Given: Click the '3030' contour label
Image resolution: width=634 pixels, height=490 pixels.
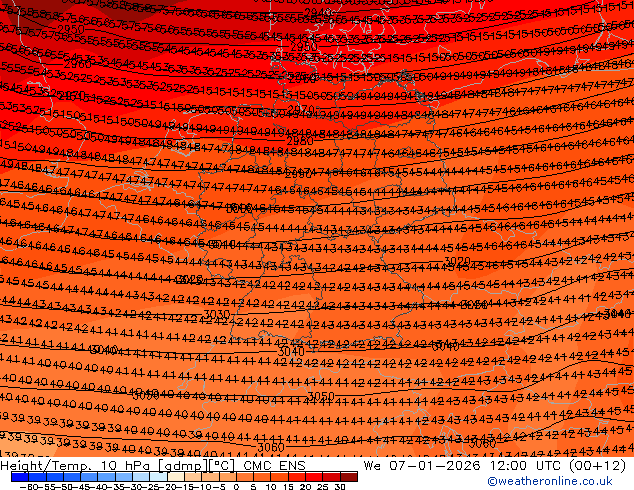Looking at the screenshot, I should point(217,314).
